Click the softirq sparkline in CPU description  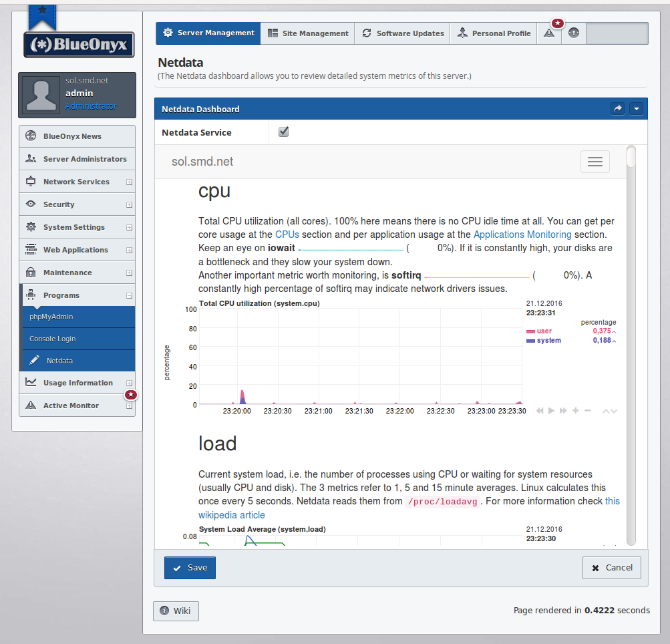(477, 276)
